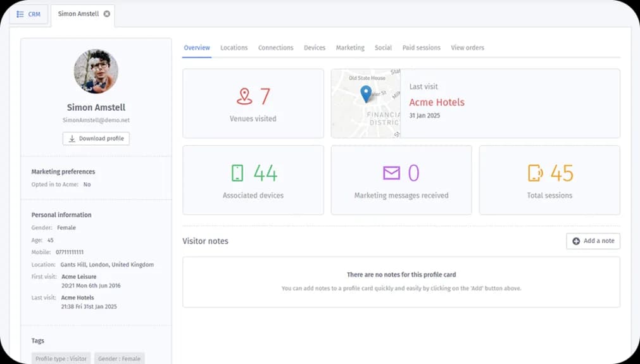
Task: Switch to the Locations tab
Action: [234, 47]
